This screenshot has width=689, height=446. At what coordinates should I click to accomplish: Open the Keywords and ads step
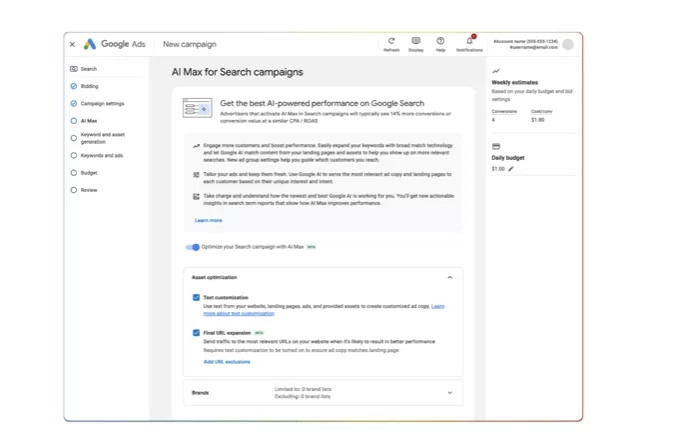(102, 156)
